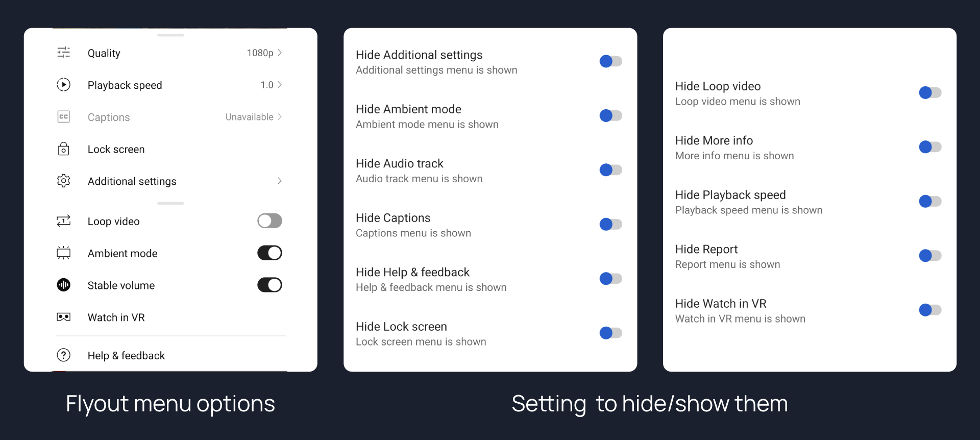Open Playback speed chevron showing 1.0
980x440 pixels.
[x=280, y=85]
